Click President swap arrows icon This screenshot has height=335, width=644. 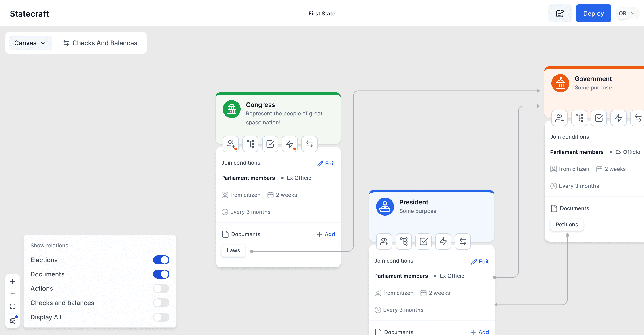click(462, 242)
